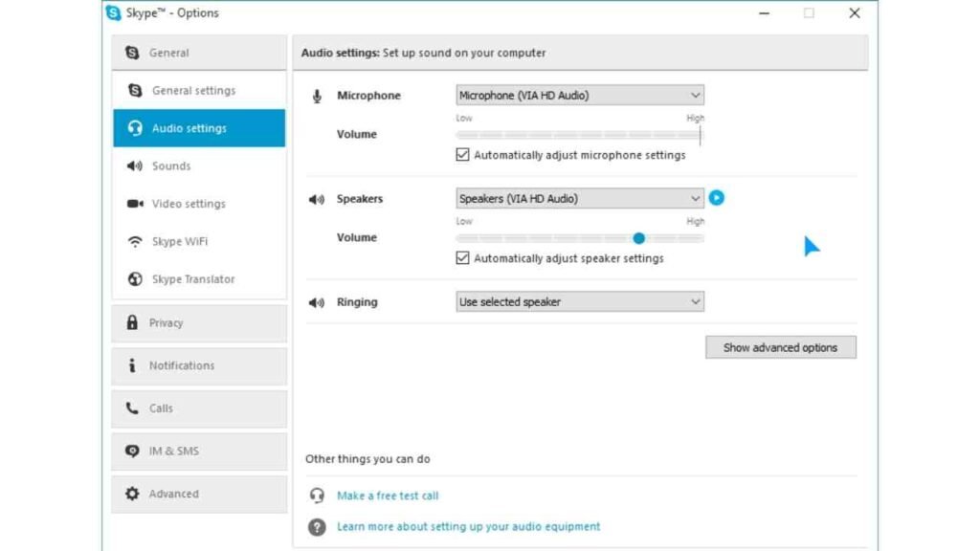Click the Audio settings heading text
980x551 pixels.
423,53
